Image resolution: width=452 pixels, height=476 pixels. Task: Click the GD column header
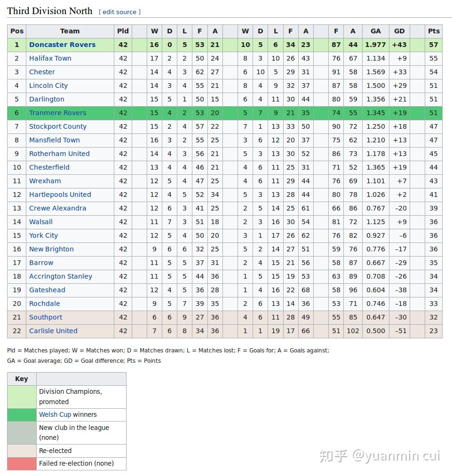click(399, 31)
